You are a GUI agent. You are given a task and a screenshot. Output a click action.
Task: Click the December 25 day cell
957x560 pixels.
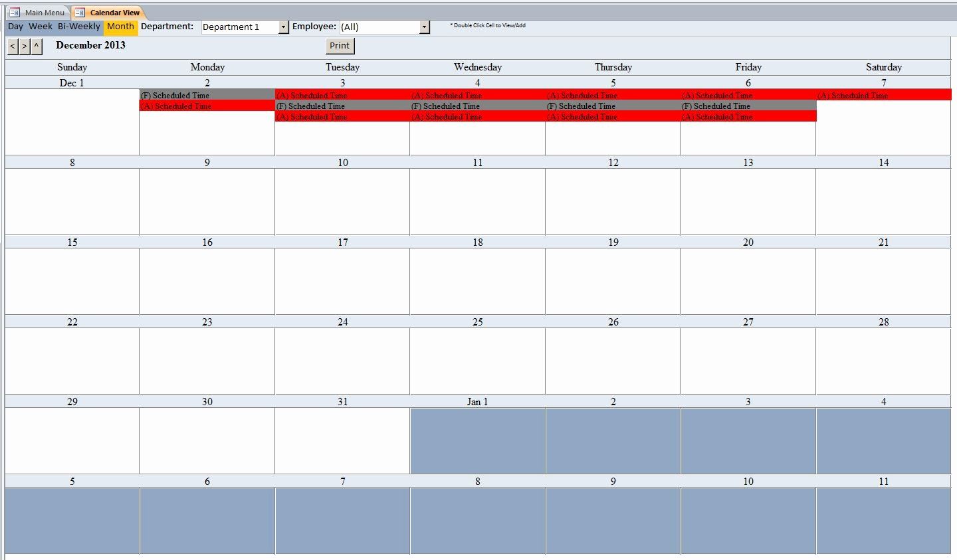[477, 361]
